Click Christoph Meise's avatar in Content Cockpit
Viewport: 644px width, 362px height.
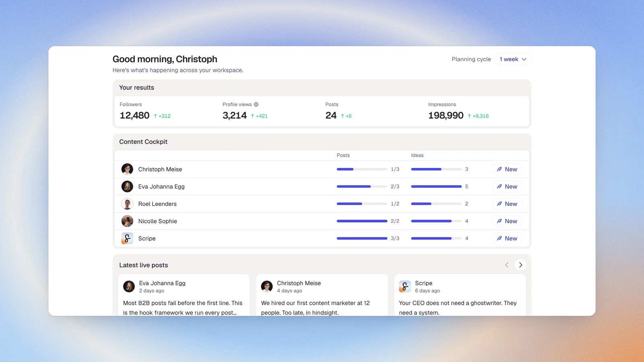127,169
